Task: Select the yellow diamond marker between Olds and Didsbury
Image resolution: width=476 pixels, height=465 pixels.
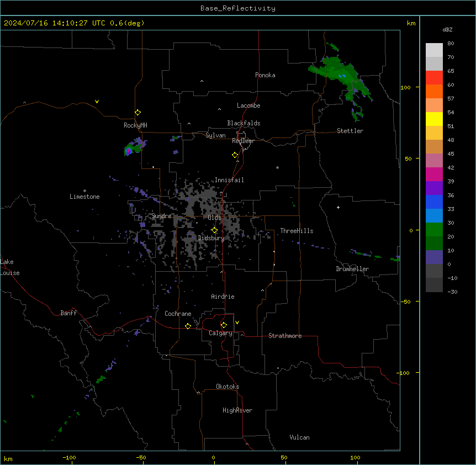Action: (x=215, y=230)
